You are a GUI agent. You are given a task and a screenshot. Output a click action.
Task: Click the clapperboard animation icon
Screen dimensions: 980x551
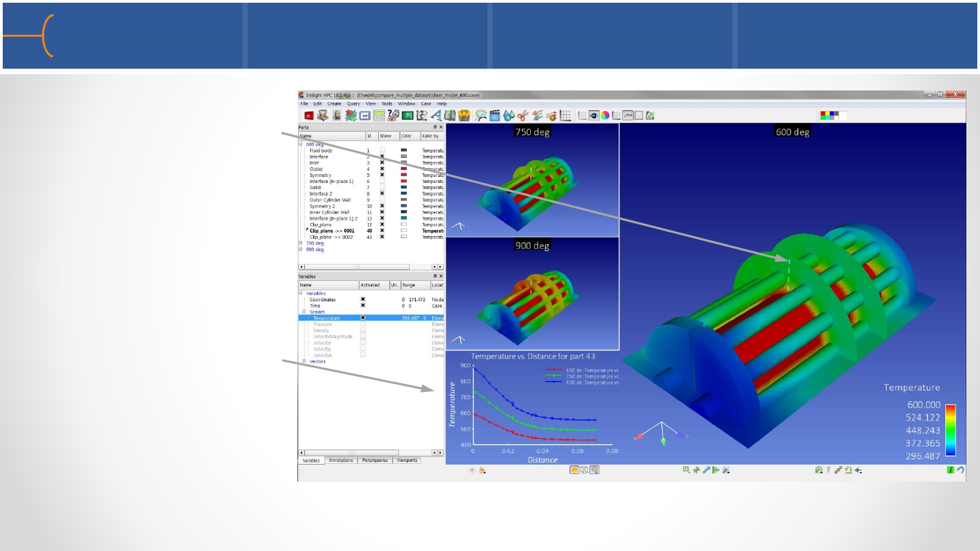[495, 116]
